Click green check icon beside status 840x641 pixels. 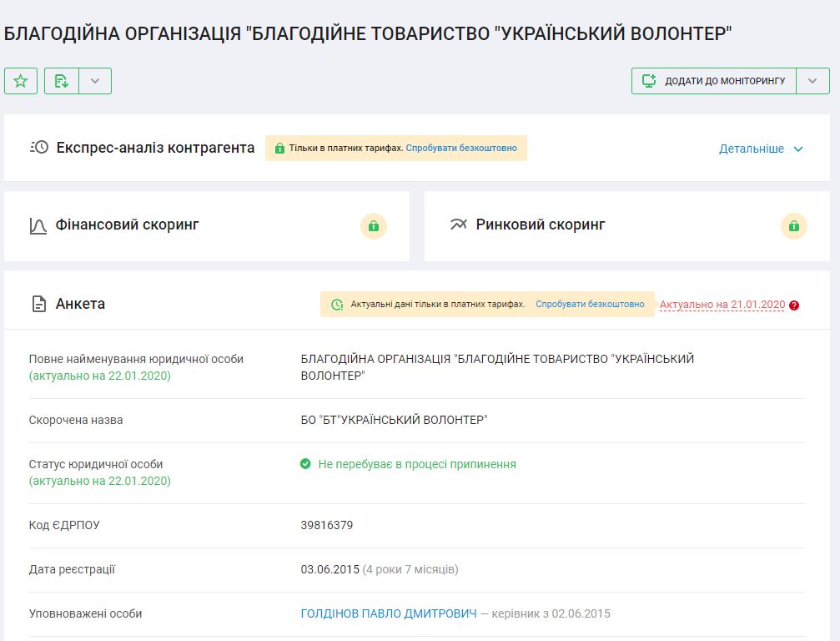pos(305,463)
